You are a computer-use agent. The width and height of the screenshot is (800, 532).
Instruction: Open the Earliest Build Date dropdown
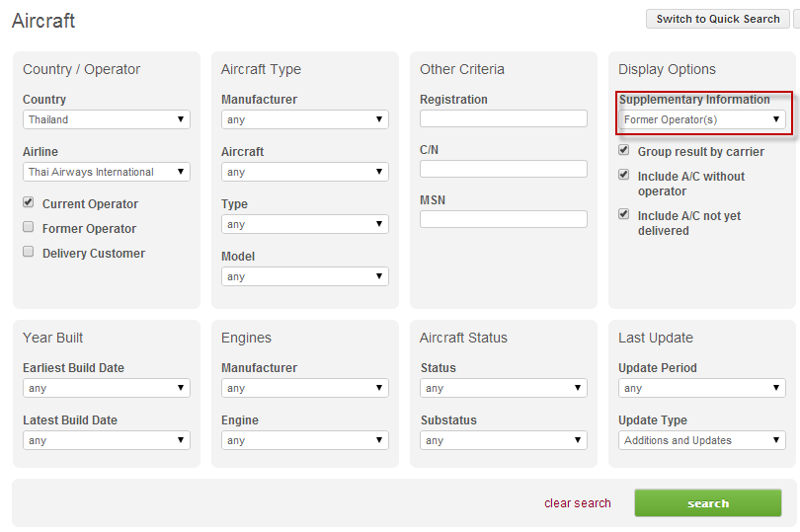107,388
